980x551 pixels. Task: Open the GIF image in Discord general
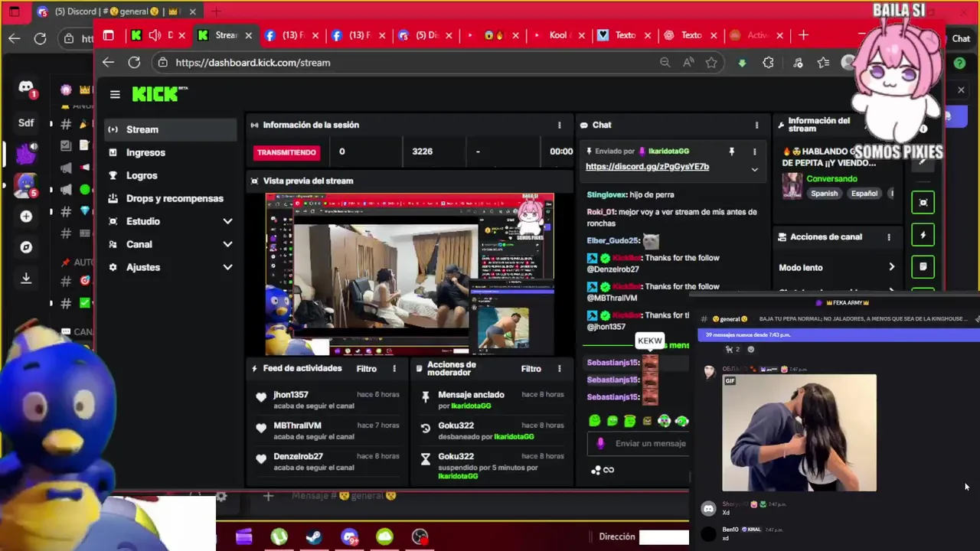tap(799, 432)
